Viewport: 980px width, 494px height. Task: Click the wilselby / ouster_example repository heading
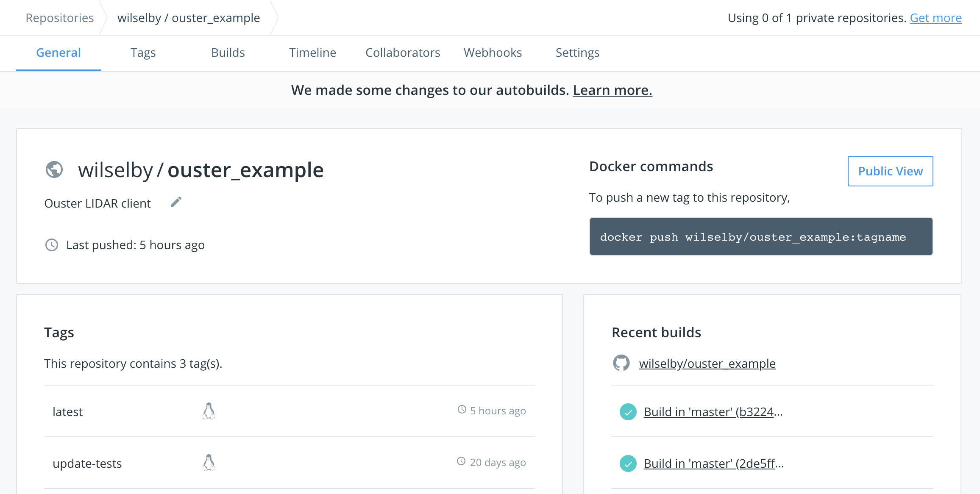(201, 170)
